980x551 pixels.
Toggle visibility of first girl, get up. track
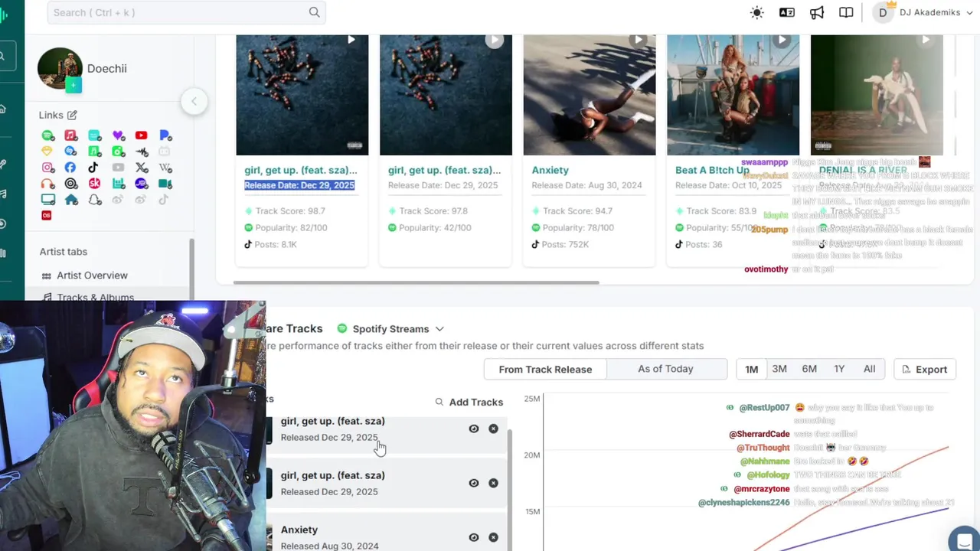(x=474, y=429)
